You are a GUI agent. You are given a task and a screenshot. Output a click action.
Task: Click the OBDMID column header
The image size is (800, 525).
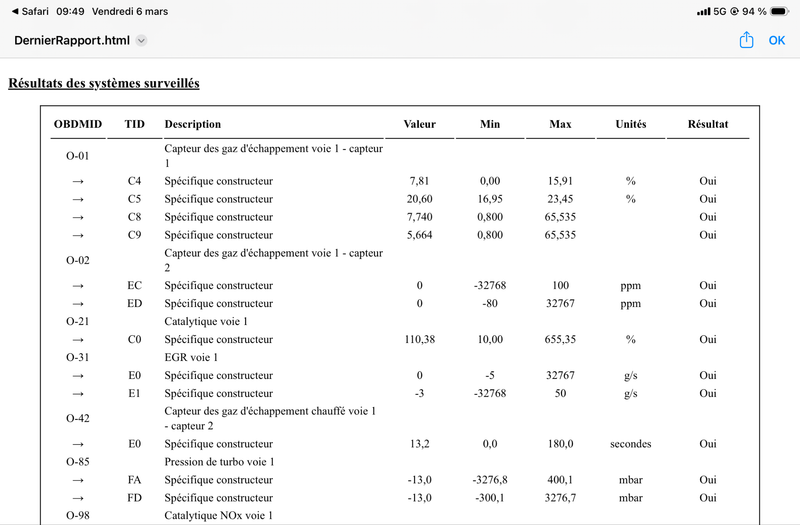(78, 124)
